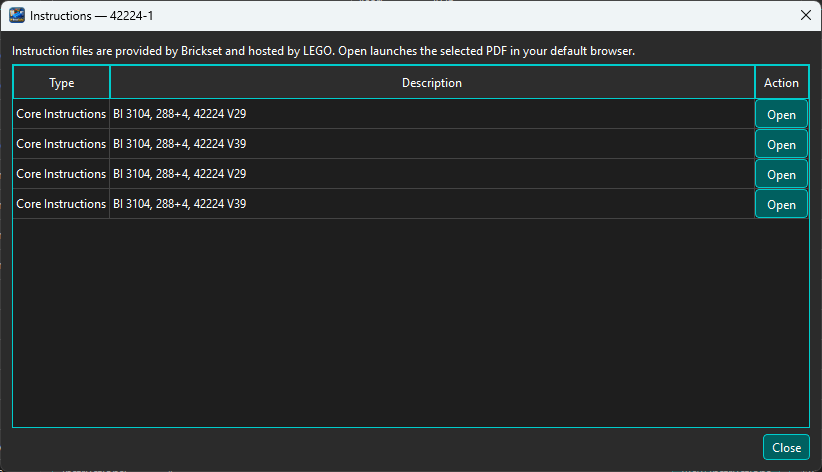822x472 pixels.
Task: Open the second row's V39 instructions PDF
Action: pos(781,144)
